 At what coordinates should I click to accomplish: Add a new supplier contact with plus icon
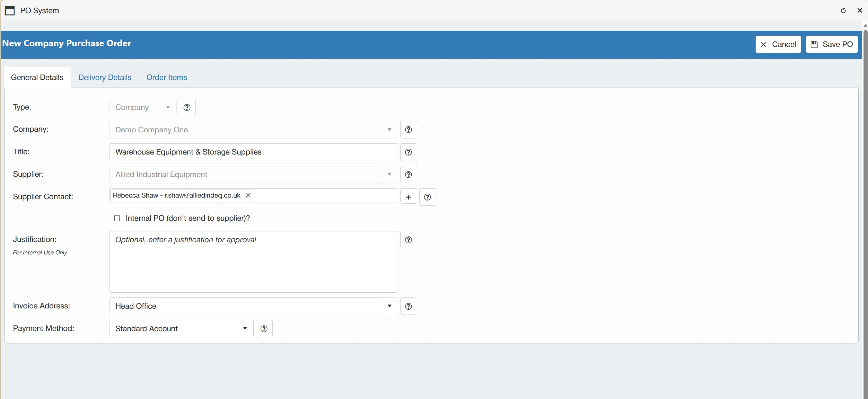[x=408, y=197]
